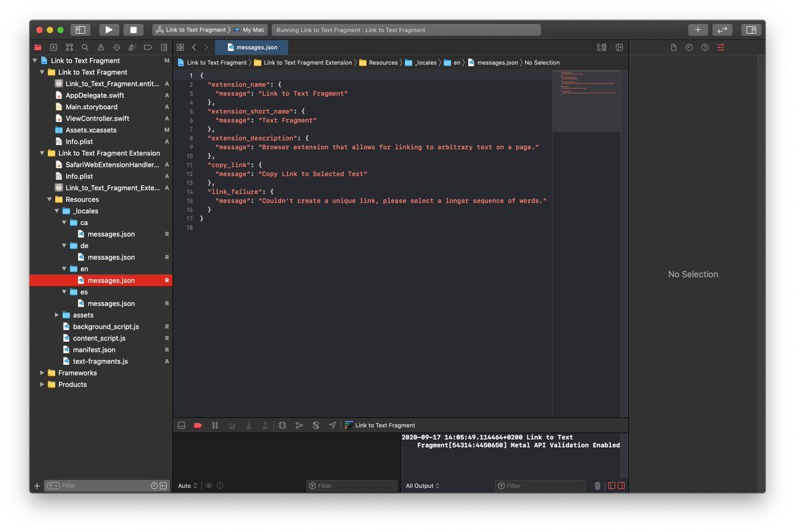Click the Debug View Hierarchy icon
Viewport: 795px width, 532px height.
[x=282, y=425]
